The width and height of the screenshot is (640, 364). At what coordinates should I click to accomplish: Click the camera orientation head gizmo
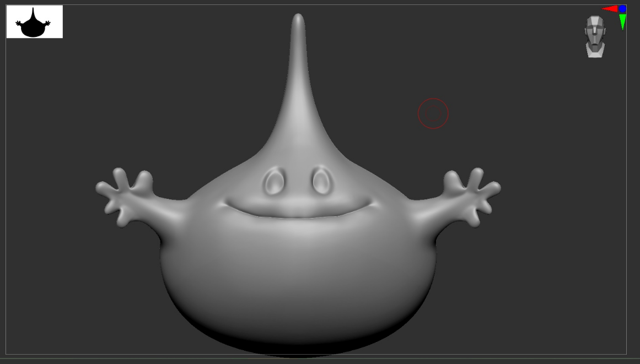595,37
